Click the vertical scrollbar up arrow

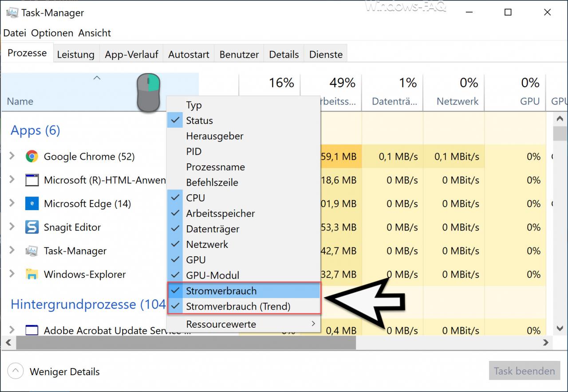click(560, 119)
